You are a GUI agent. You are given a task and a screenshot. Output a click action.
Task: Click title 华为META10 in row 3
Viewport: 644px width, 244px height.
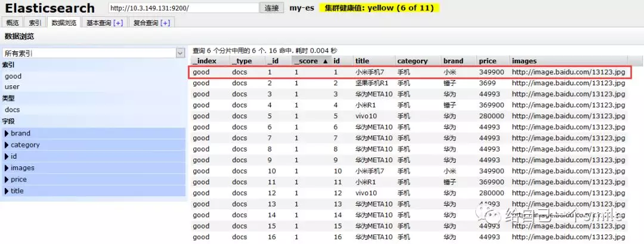374,94
